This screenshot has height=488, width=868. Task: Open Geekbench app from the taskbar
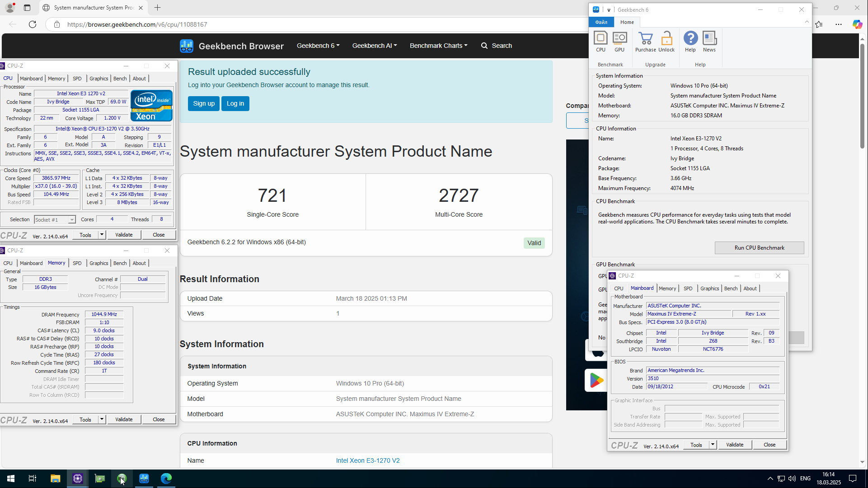(x=144, y=479)
